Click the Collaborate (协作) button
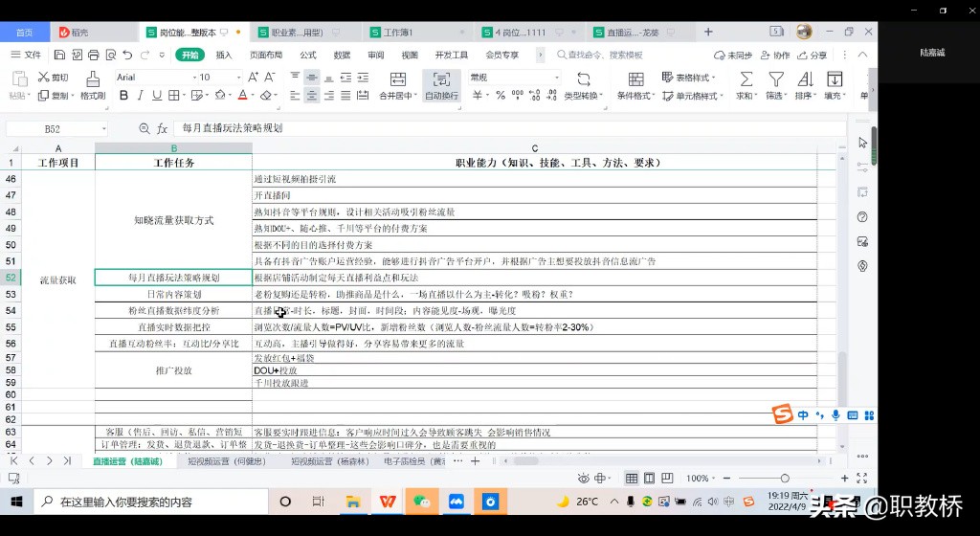 (x=775, y=55)
